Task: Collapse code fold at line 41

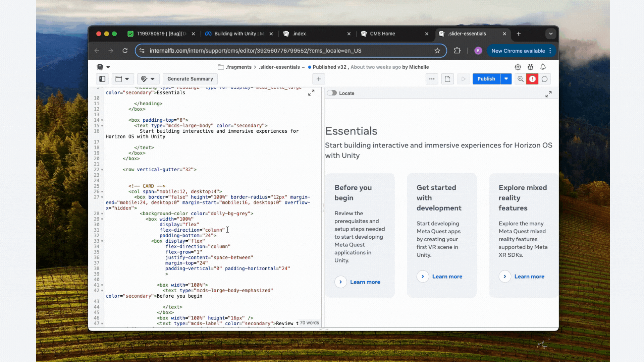Action: pyautogui.click(x=102, y=285)
